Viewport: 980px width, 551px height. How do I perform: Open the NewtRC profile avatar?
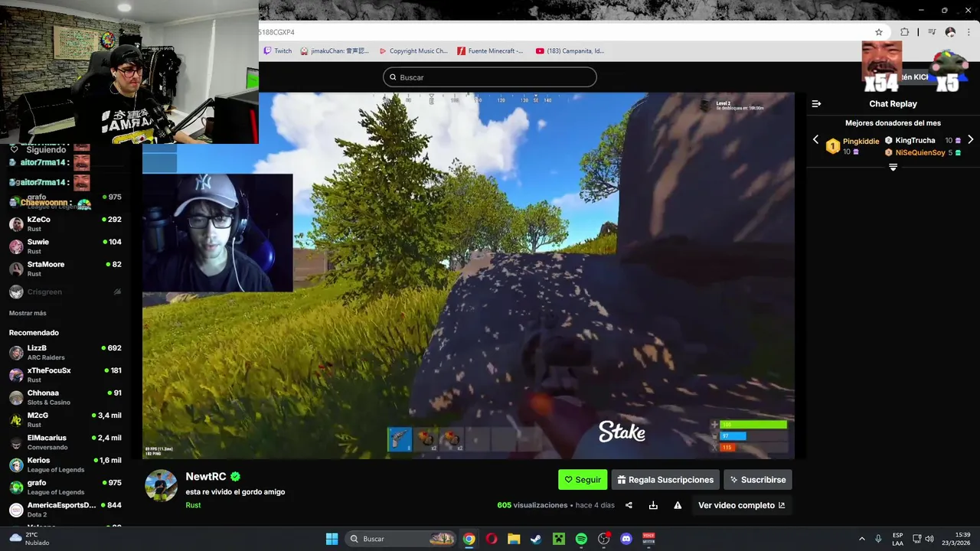(161, 485)
